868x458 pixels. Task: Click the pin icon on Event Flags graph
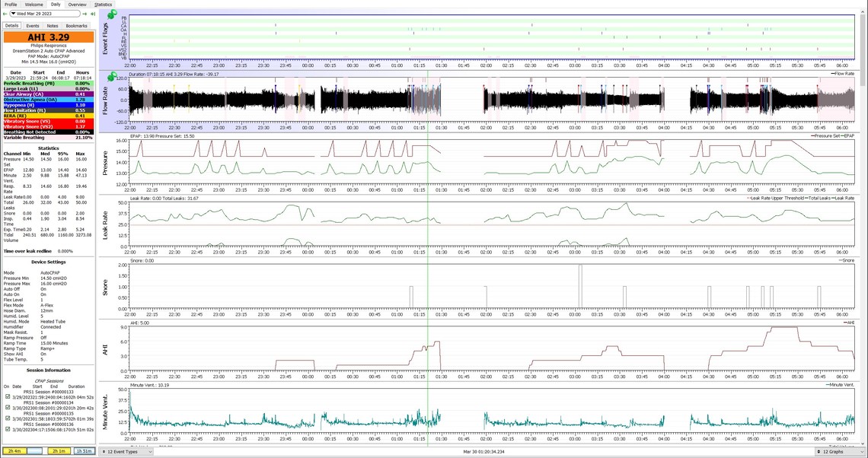pos(113,14)
